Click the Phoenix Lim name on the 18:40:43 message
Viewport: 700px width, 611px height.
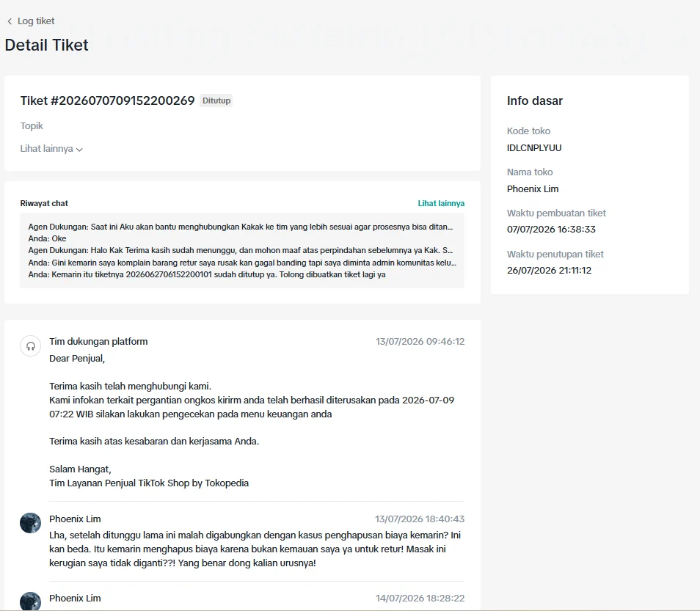(75, 519)
